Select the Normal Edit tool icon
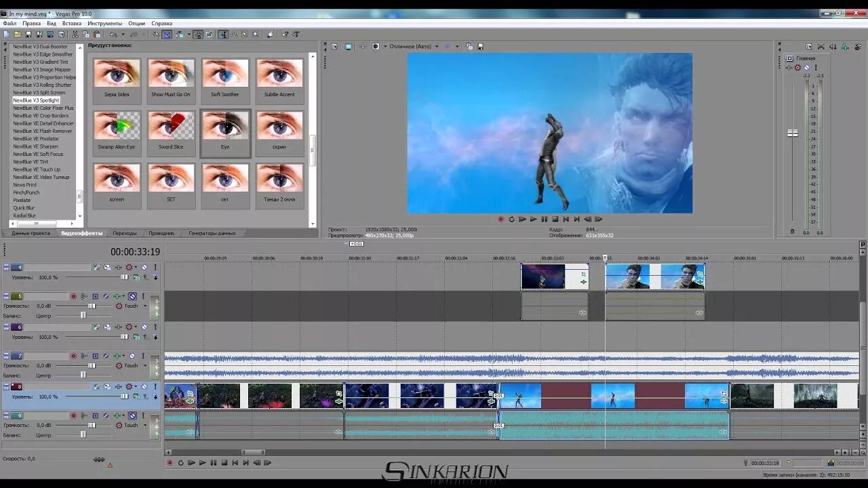The height and width of the screenshot is (488, 868). [x=223, y=34]
